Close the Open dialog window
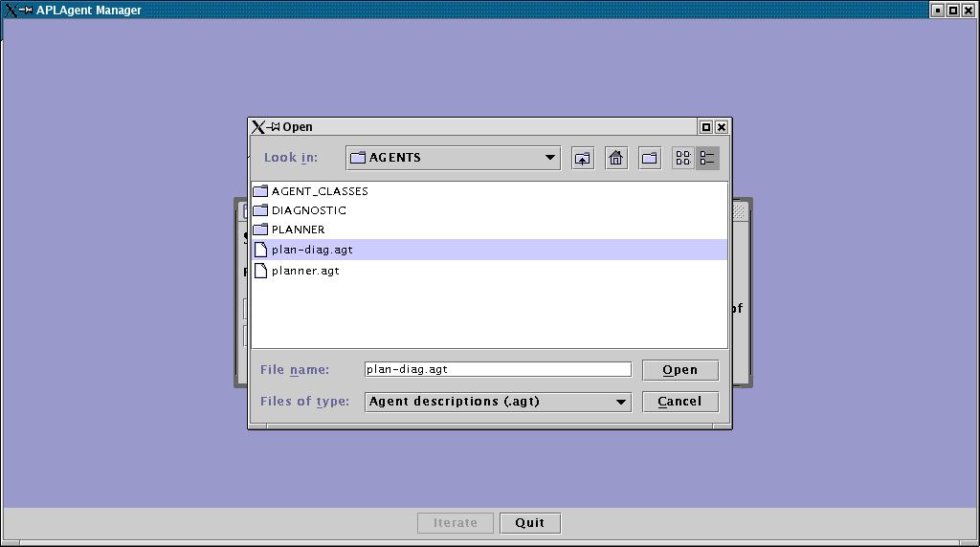Image resolution: width=980 pixels, height=547 pixels. click(x=722, y=127)
